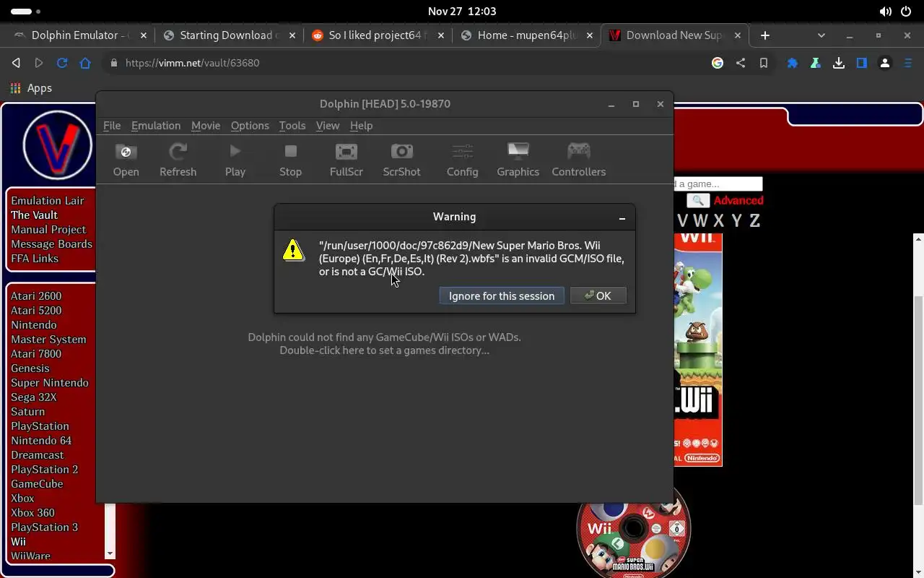Click the Google icon in browser toolbar
Image resolution: width=924 pixels, height=578 pixels.
point(718,63)
